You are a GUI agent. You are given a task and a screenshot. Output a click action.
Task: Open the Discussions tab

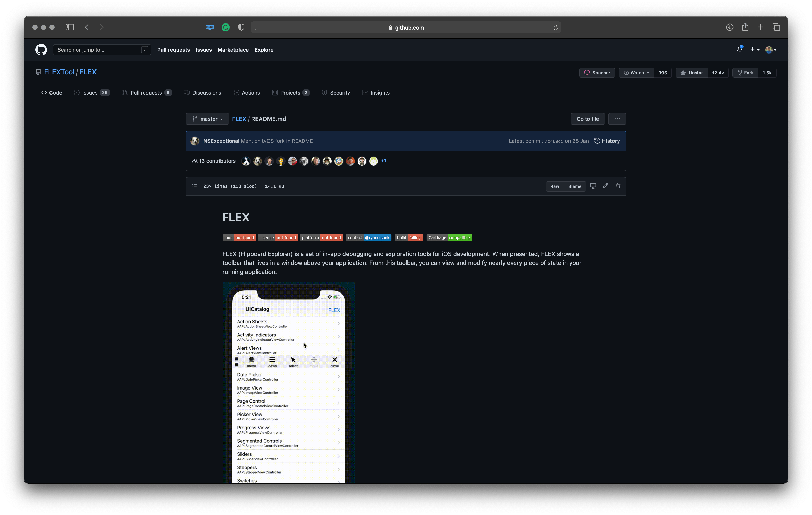point(202,92)
